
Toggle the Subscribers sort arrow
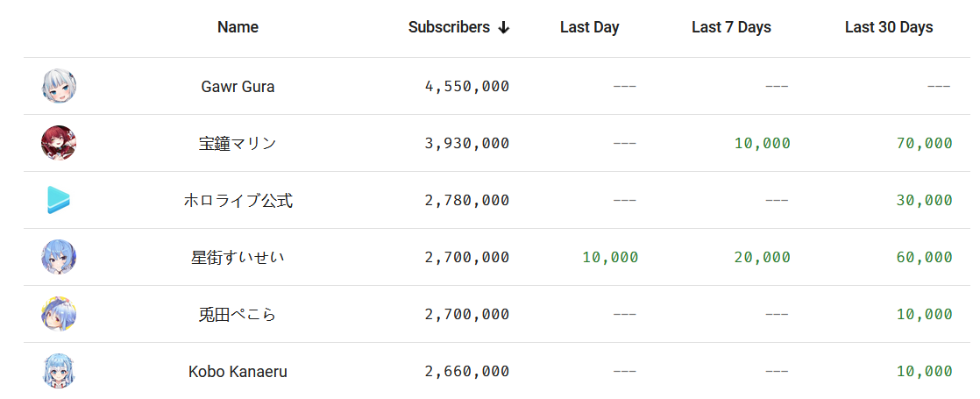(504, 28)
